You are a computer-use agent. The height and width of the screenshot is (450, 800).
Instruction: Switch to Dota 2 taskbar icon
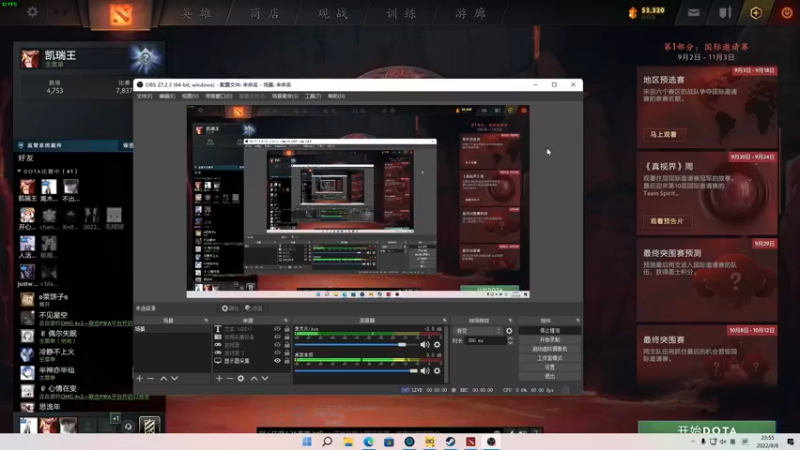(470, 441)
